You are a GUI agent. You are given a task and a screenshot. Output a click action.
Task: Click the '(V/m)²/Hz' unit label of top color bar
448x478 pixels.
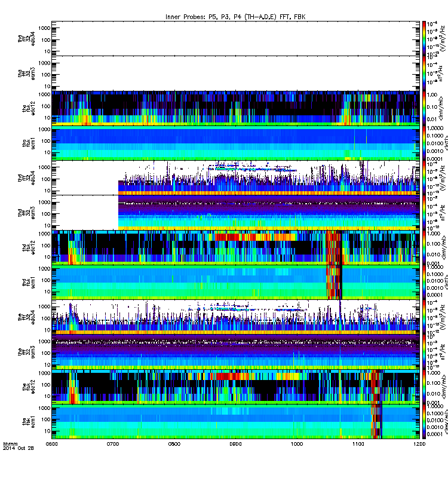point(443,38)
